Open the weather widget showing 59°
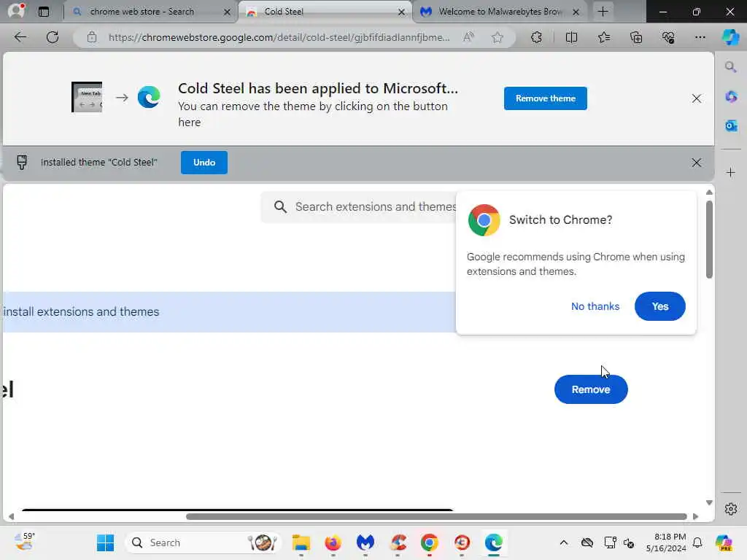This screenshot has width=747, height=560. pos(24,542)
